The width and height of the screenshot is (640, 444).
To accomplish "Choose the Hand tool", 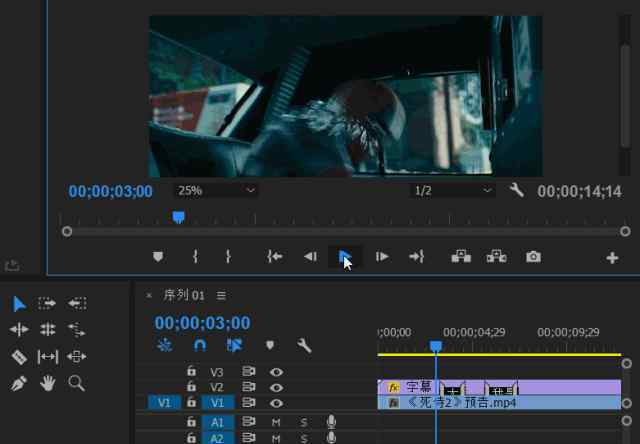I will [47, 383].
